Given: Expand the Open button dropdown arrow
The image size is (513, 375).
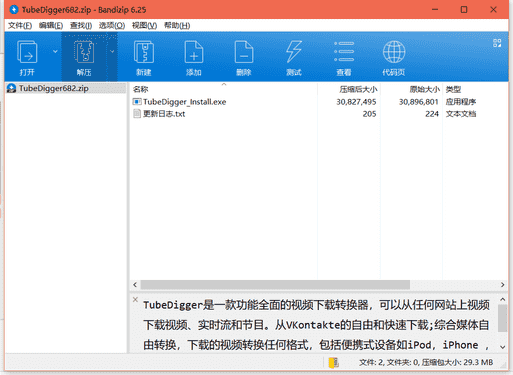Looking at the screenshot, I should pos(55,51).
